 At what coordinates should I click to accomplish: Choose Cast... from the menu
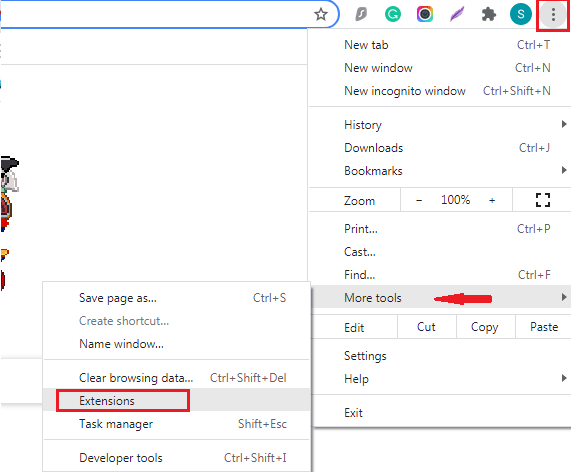click(x=440, y=252)
